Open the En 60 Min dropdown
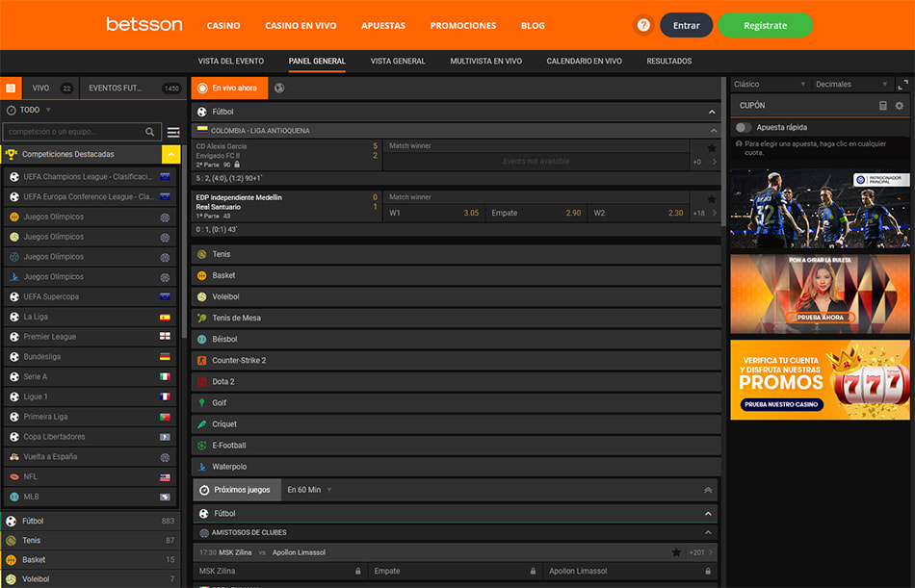 pos(309,490)
